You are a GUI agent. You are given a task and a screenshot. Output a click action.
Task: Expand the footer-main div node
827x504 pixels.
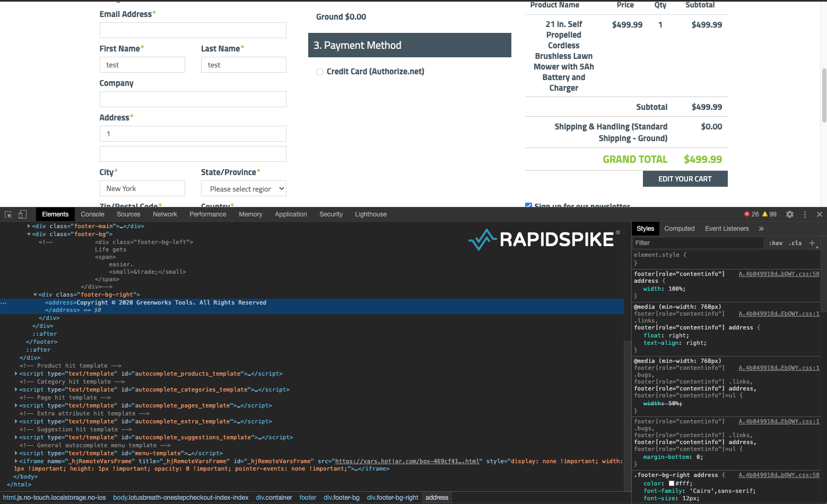coord(29,226)
